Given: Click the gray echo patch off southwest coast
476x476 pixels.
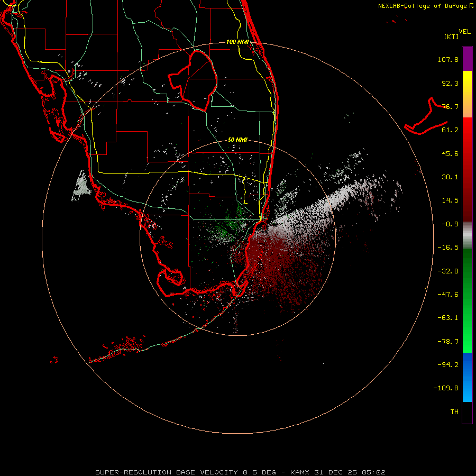Looking at the screenshot, I should (x=81, y=187).
